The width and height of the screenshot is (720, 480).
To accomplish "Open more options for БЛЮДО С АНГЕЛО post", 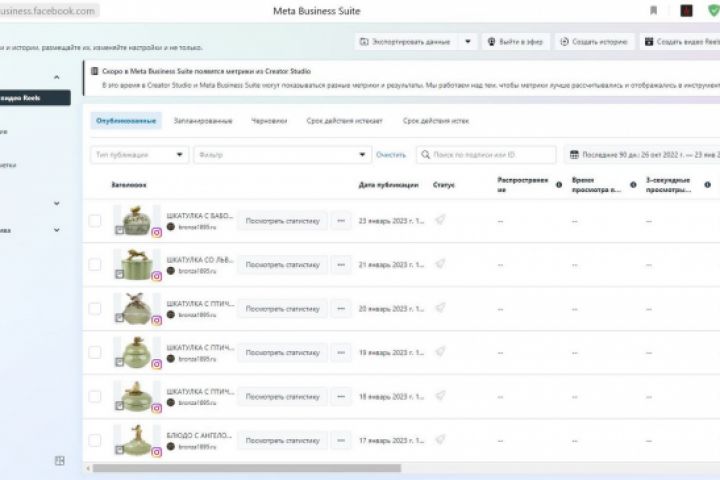I will coord(341,440).
